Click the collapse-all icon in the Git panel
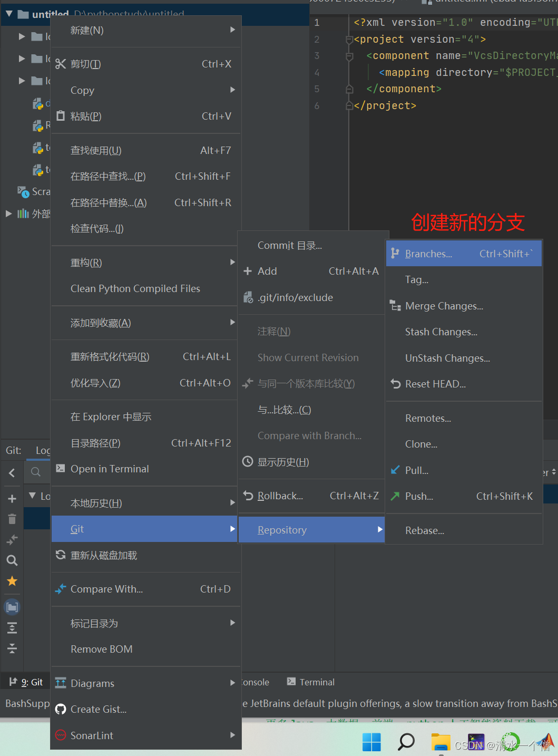The height and width of the screenshot is (756, 558). click(12, 648)
